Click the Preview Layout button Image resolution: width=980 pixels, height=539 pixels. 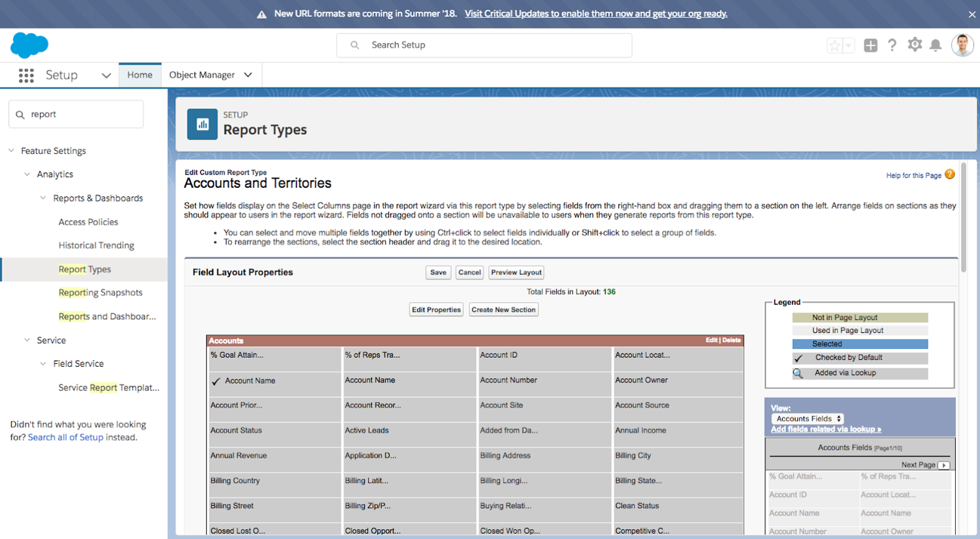pos(516,273)
